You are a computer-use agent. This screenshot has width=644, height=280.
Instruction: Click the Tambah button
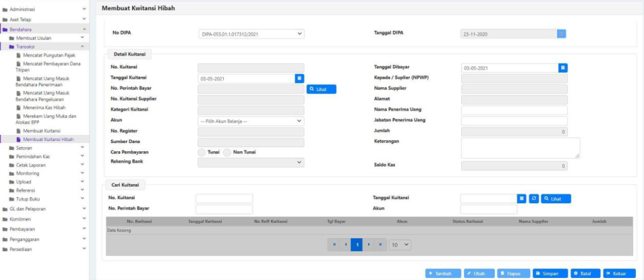tap(443, 273)
